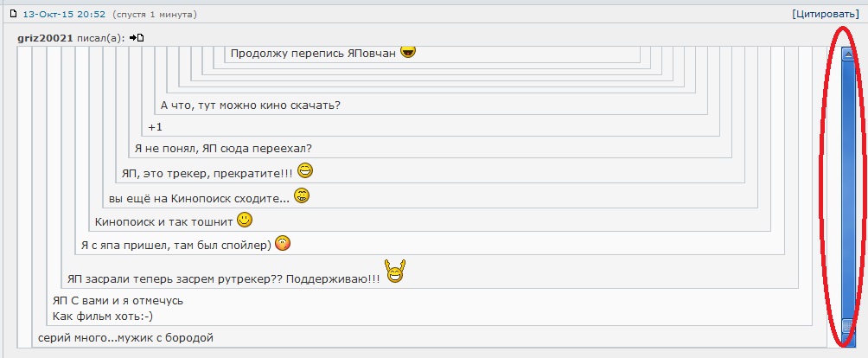868x358 pixels.
Task: Open post timestamp link 13-Окт-15 20:52
Action: click(x=64, y=15)
